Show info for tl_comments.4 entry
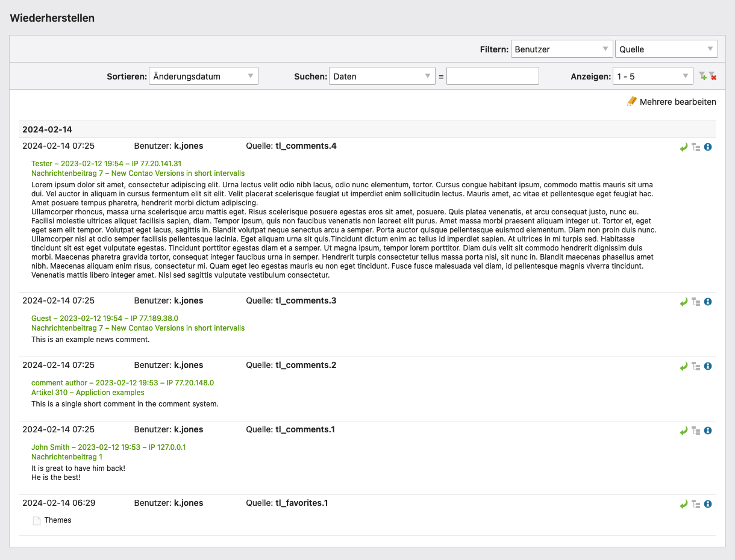The width and height of the screenshot is (735, 560). [x=708, y=147]
